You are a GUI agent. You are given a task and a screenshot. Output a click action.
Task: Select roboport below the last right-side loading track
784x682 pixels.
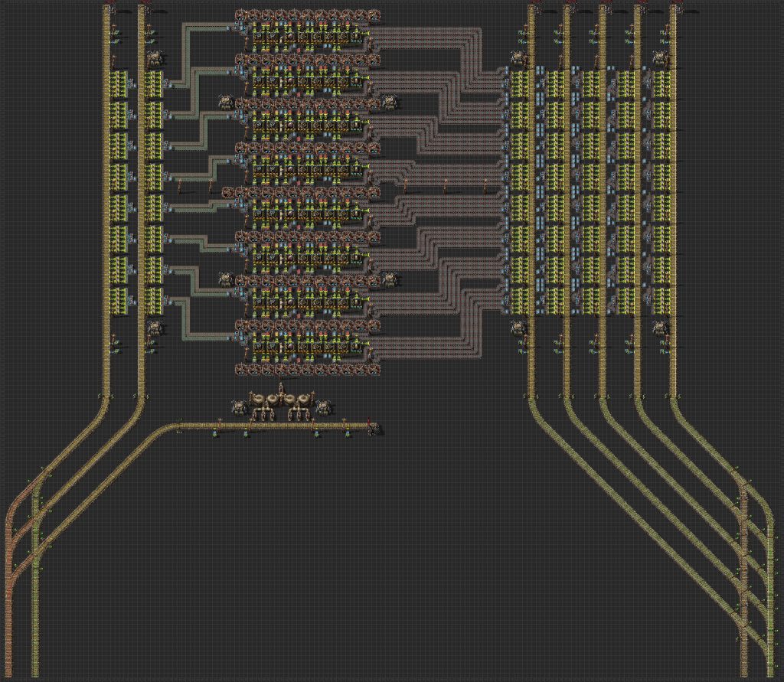[661, 328]
